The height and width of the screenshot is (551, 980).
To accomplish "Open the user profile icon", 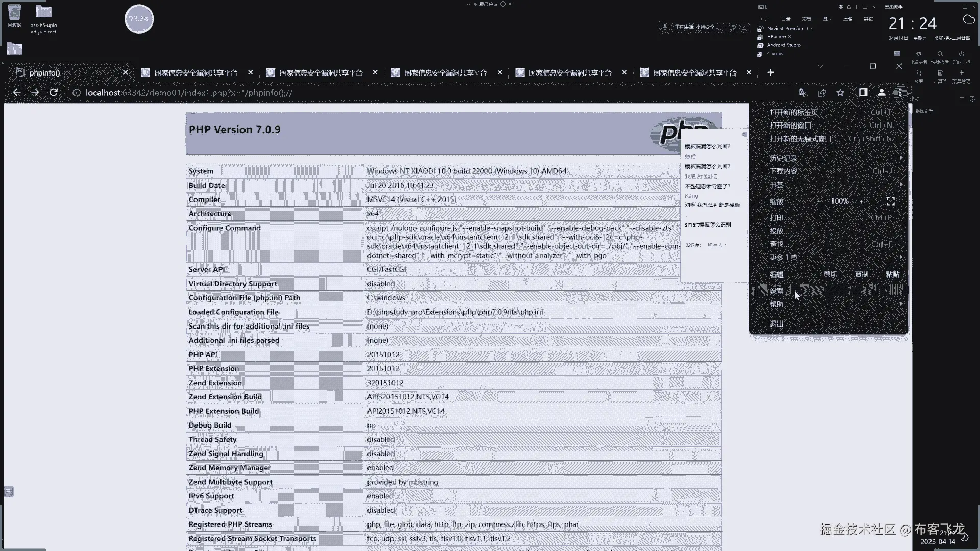I will point(881,92).
